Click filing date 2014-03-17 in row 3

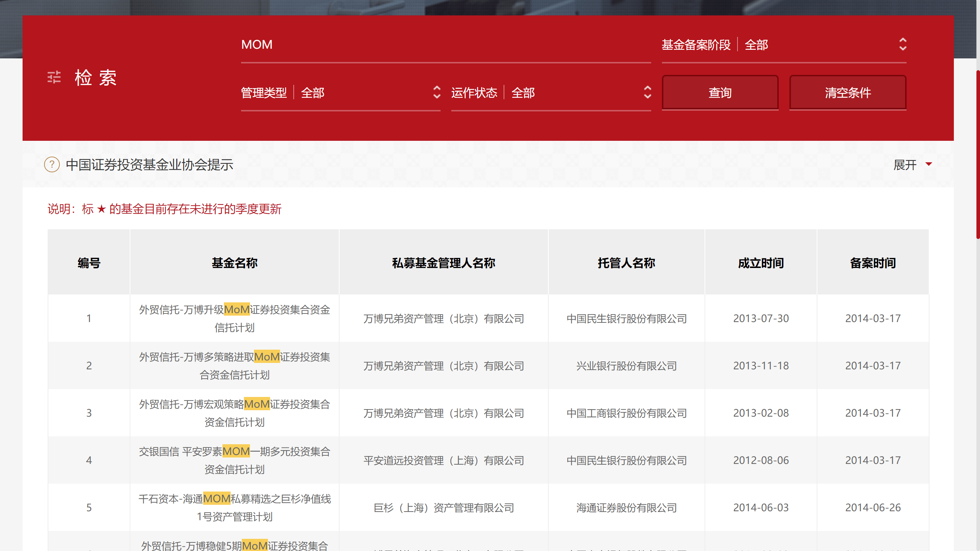coord(873,412)
